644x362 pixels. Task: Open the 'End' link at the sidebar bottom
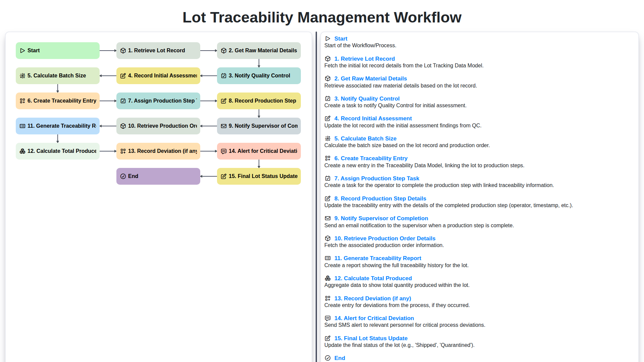pyautogui.click(x=339, y=358)
